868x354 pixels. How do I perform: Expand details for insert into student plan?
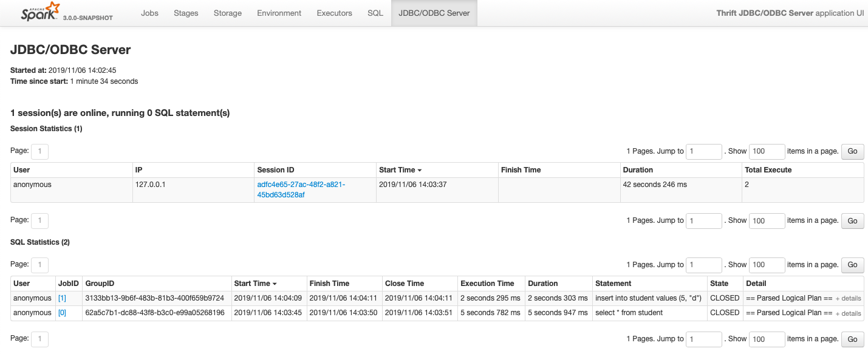coord(848,299)
